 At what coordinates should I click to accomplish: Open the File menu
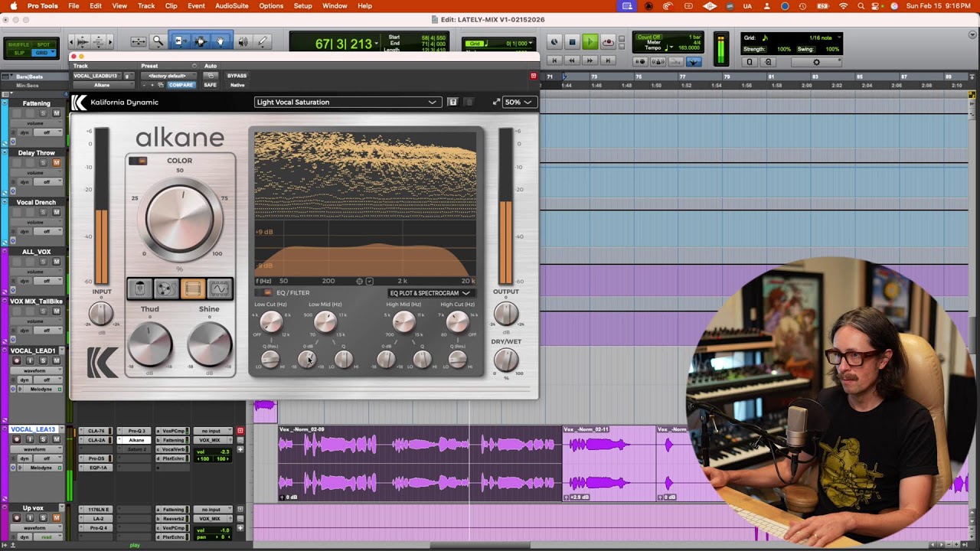(x=73, y=6)
